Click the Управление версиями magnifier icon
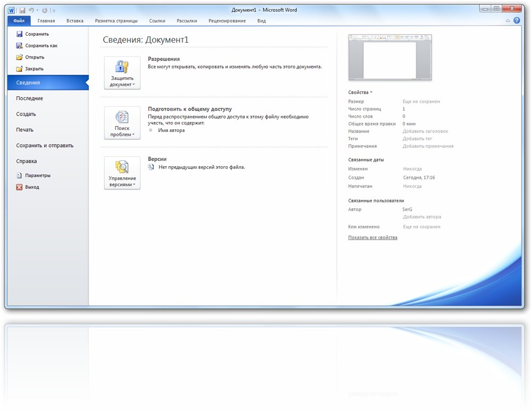 point(122,167)
